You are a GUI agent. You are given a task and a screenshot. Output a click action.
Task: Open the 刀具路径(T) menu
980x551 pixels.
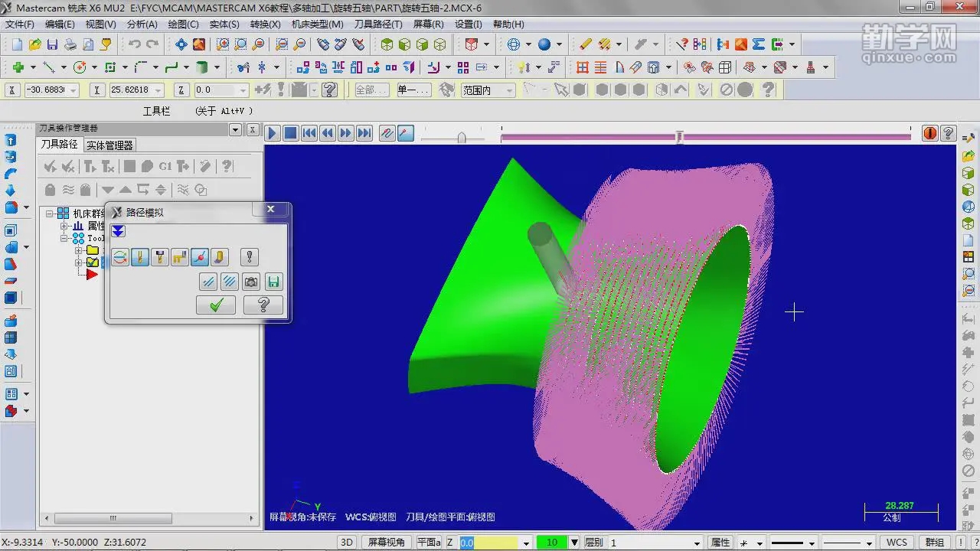pos(377,24)
